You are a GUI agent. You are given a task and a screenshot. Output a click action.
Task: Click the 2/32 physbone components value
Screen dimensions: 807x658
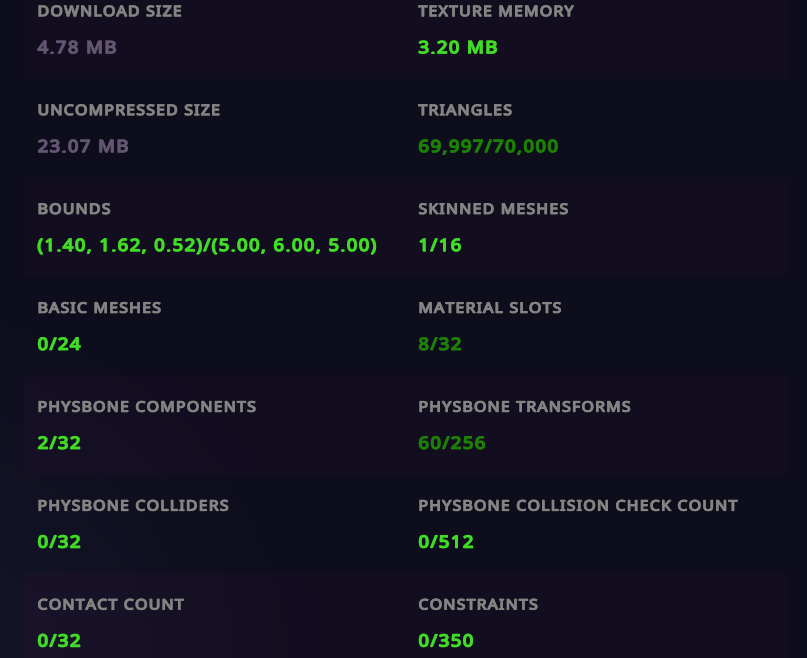click(x=59, y=443)
